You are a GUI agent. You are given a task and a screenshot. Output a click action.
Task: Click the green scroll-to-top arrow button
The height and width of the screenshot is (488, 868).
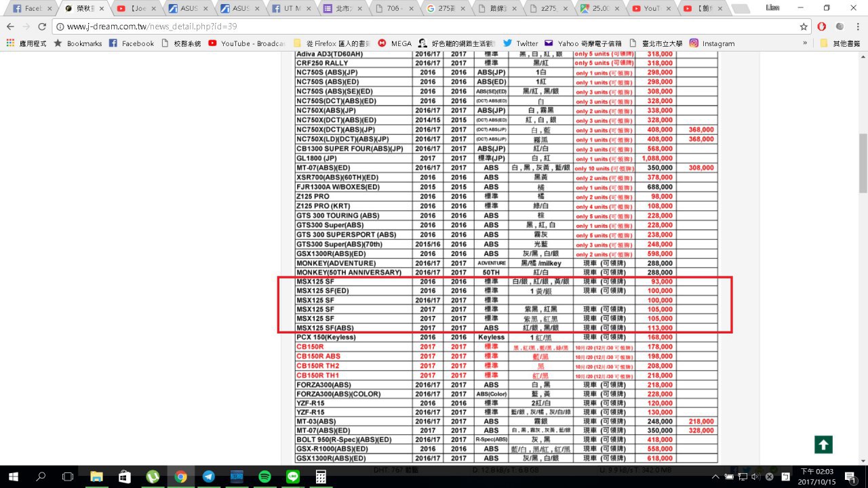coord(823,445)
